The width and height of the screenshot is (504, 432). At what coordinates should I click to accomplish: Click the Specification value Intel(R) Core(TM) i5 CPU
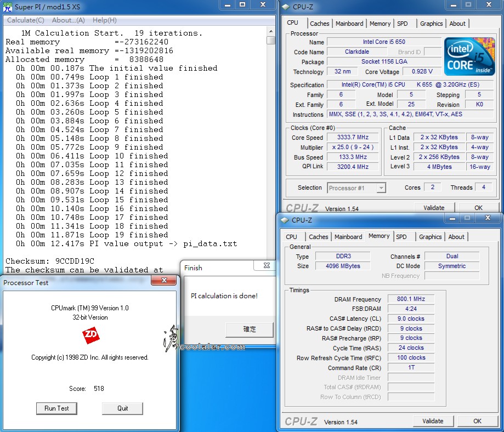[410, 84]
